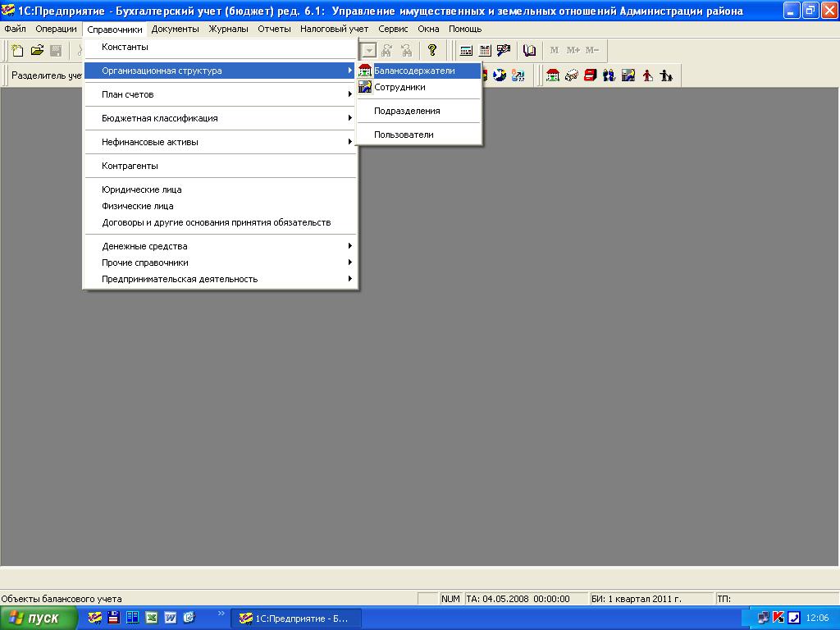Open the Помощь menu
The height and width of the screenshot is (630, 840).
click(x=465, y=29)
